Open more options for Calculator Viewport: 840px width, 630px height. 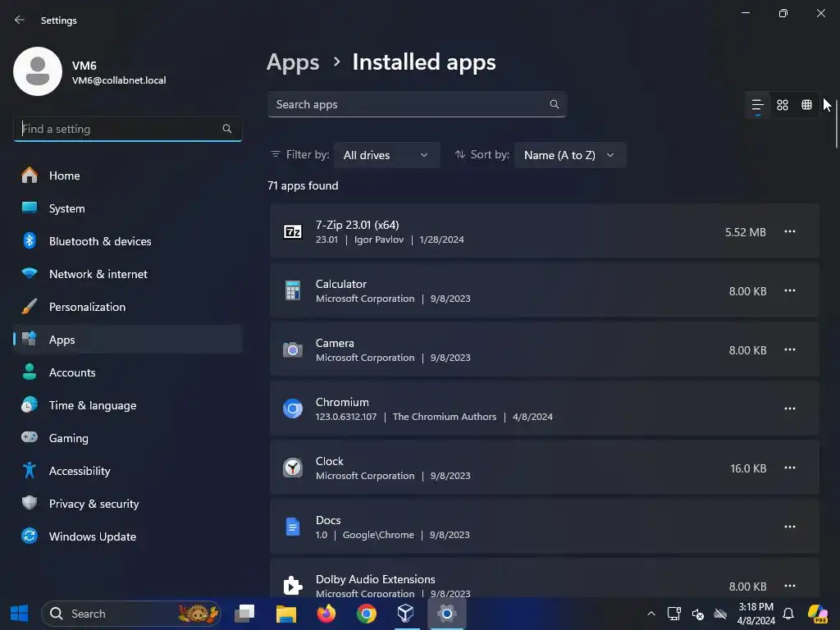click(790, 291)
